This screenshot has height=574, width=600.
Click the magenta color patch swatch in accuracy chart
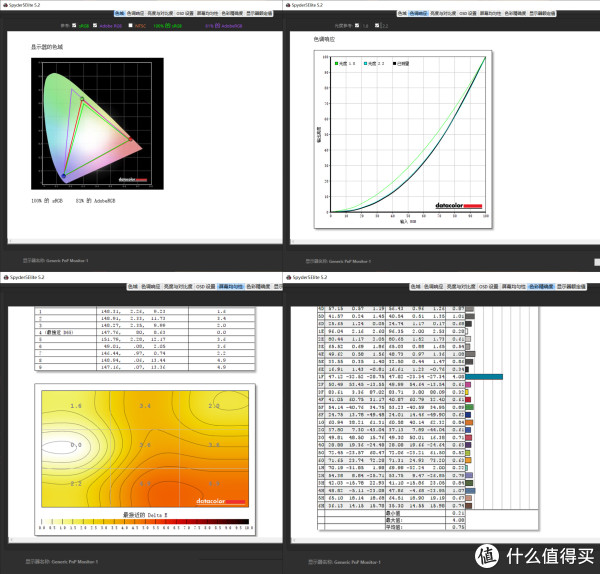tap(468, 385)
